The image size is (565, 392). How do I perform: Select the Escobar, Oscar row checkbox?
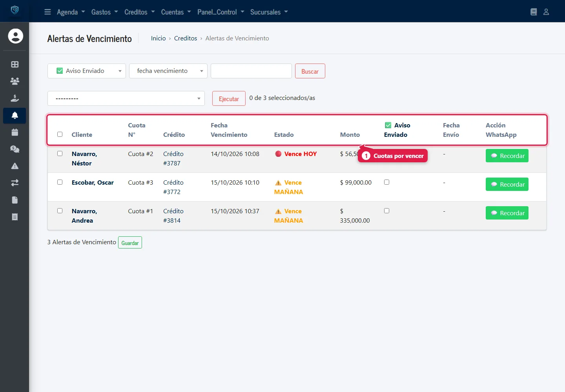click(60, 182)
